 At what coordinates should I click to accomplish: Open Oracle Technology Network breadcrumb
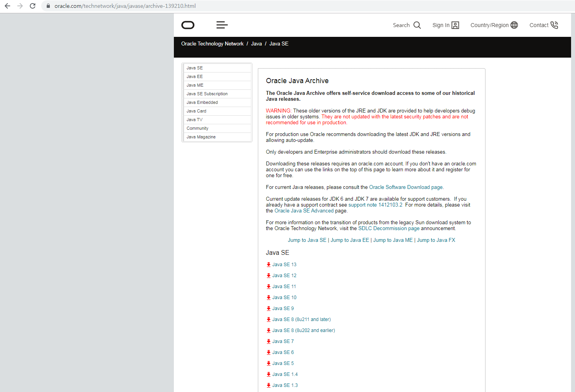(x=212, y=44)
